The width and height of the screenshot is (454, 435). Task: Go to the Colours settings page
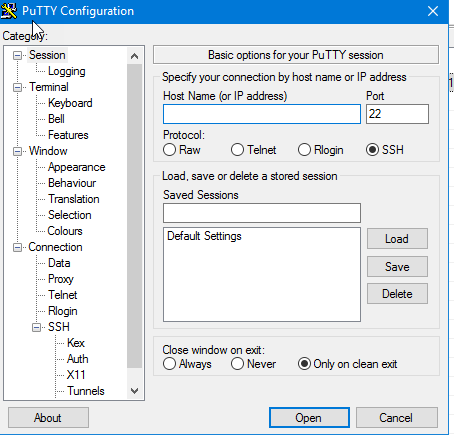click(65, 231)
